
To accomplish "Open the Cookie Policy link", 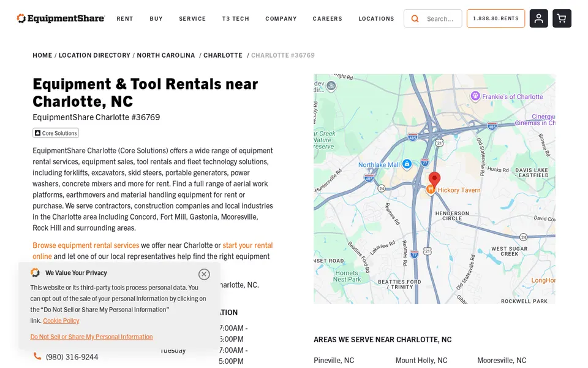I will click(x=61, y=321).
